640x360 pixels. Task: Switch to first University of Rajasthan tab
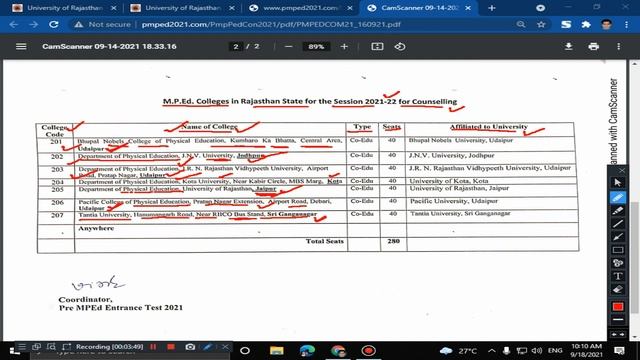pos(64,8)
